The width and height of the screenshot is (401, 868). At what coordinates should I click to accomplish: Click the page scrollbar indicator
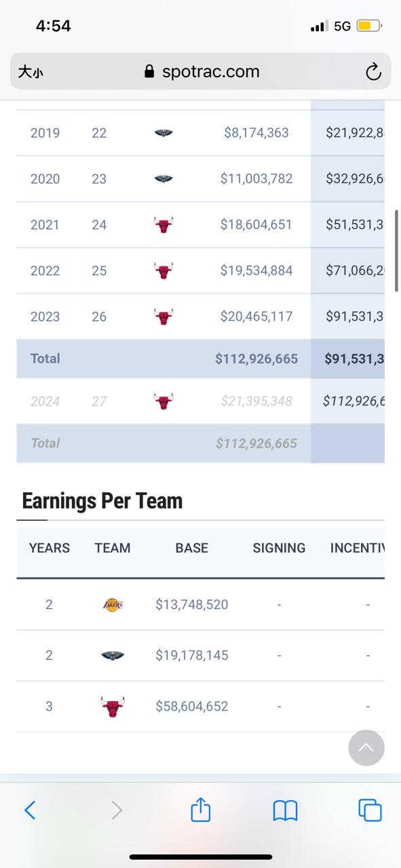[x=397, y=251]
